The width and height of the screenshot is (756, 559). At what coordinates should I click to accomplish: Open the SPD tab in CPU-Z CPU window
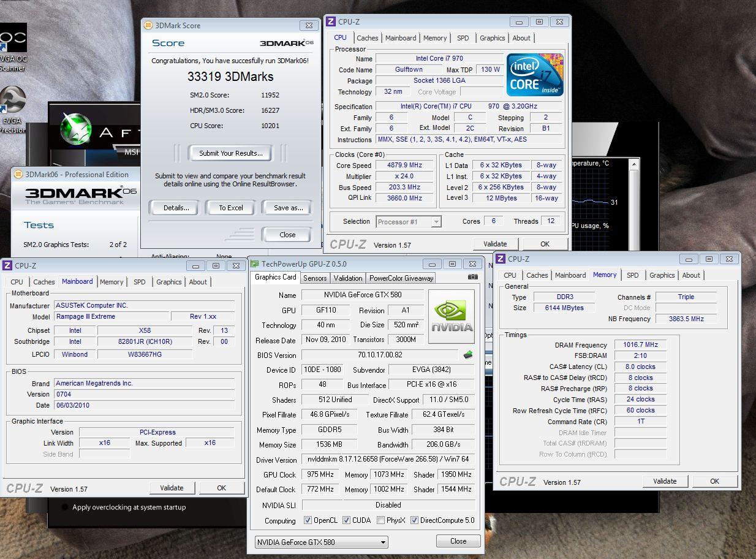click(463, 38)
